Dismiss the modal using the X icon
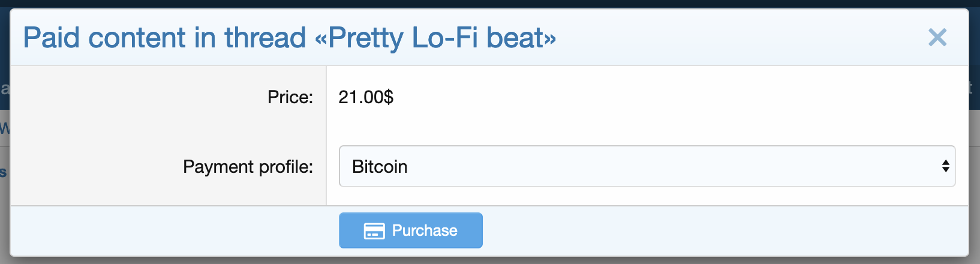The height and width of the screenshot is (264, 980). (x=937, y=38)
